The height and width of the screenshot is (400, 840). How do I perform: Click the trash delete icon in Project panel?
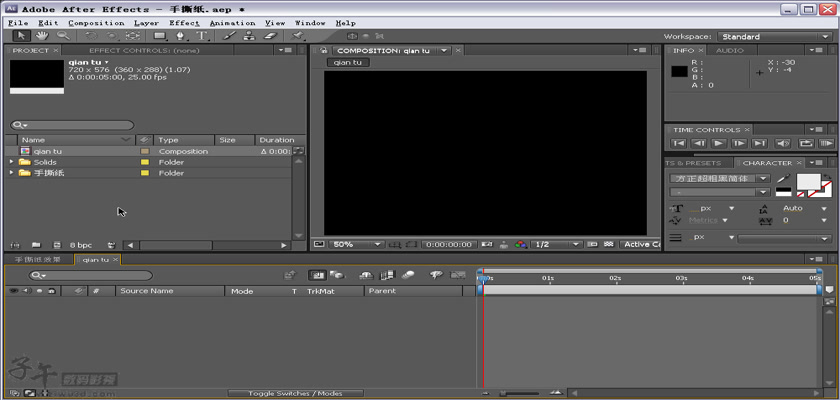tap(111, 245)
